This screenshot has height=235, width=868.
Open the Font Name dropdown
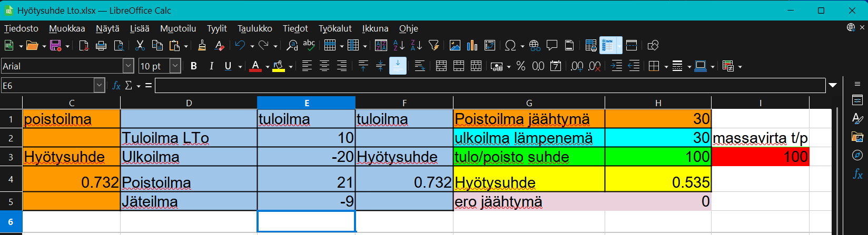coord(128,66)
